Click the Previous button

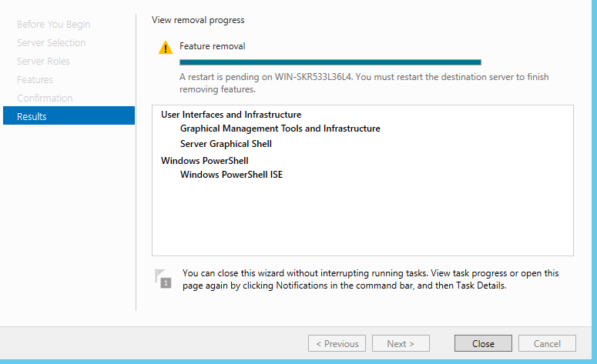[337, 343]
